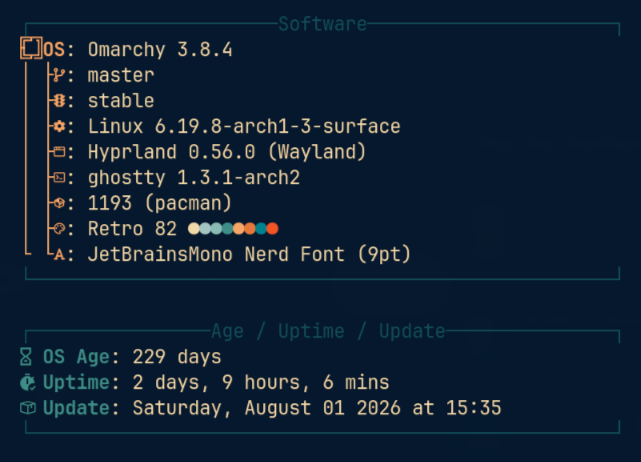Image resolution: width=641 pixels, height=462 pixels.
Task: Click 2 days, 9 hours, 6 mins
Action: (x=261, y=383)
